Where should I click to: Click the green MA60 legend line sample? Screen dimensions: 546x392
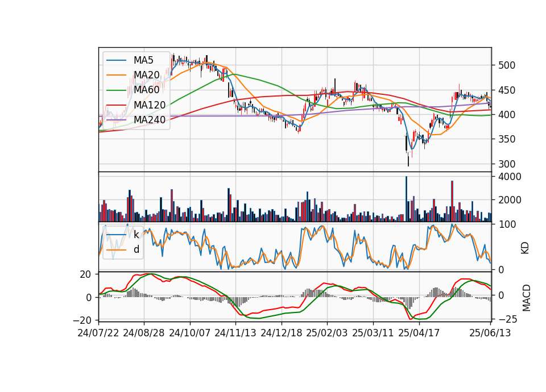pos(116,90)
